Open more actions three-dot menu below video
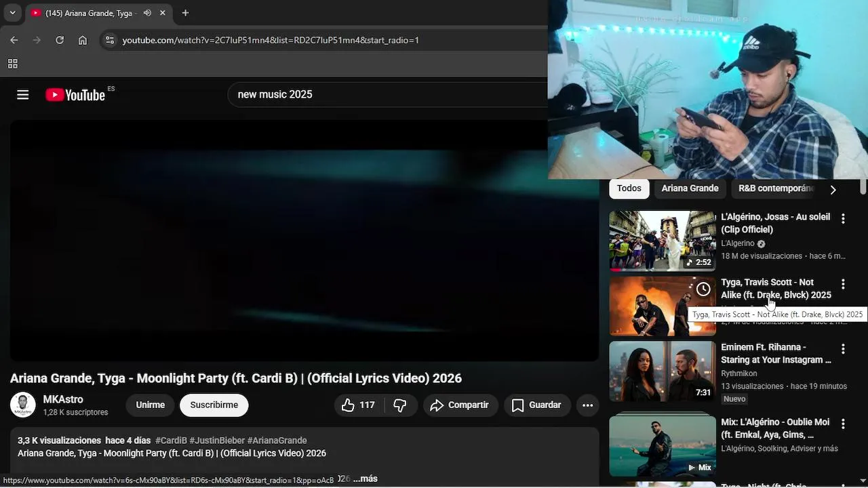Viewport: 868px width, 488px height. coord(588,405)
